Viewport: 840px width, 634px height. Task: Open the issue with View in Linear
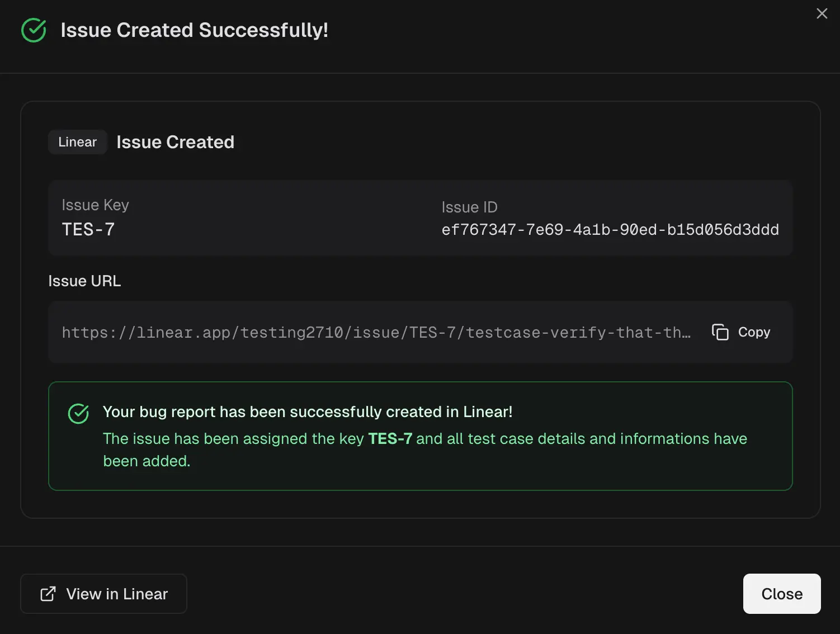point(103,594)
